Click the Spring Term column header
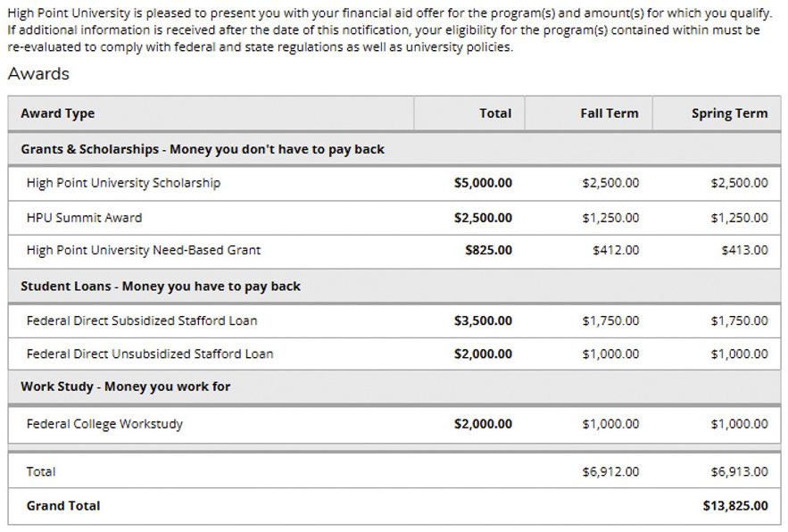The width and height of the screenshot is (788, 532). click(x=729, y=113)
